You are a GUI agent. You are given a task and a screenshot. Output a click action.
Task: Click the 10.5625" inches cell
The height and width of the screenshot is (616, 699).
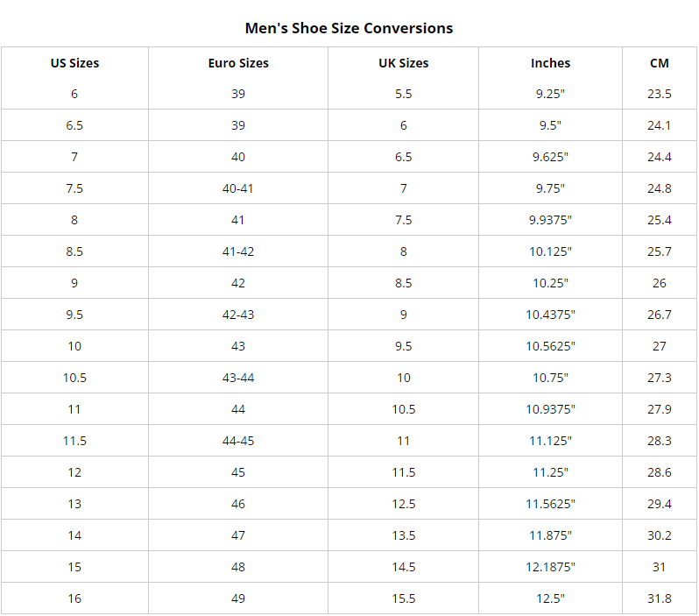550,347
